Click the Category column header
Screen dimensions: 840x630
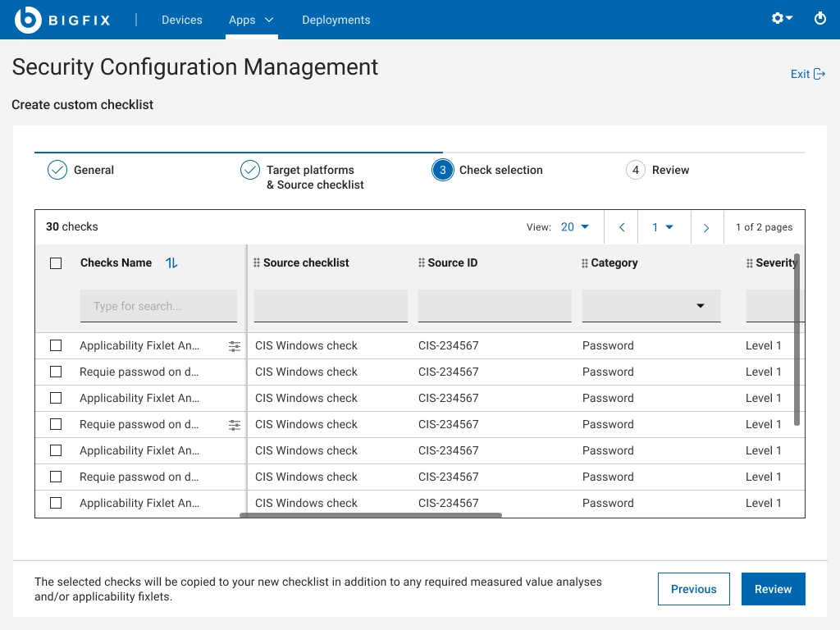pos(614,263)
